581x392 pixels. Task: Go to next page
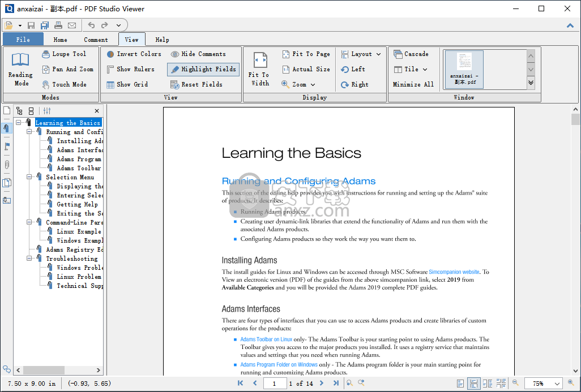pyautogui.click(x=322, y=383)
